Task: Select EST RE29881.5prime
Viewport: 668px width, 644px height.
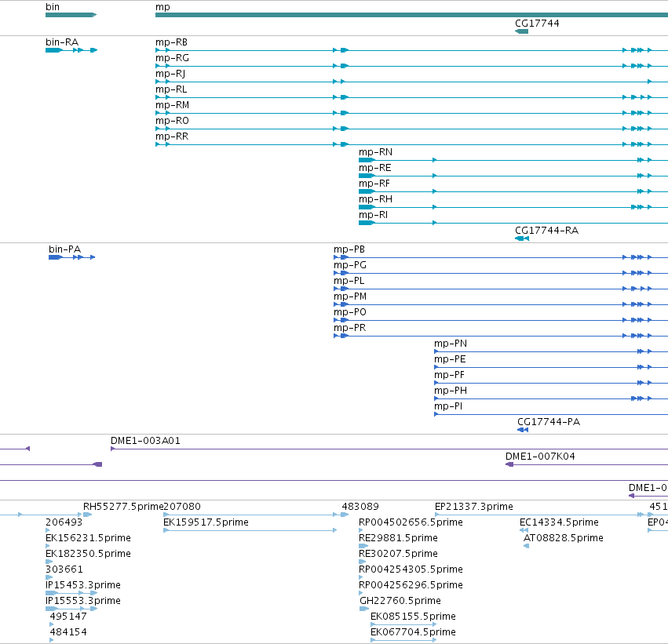Action: click(398, 538)
